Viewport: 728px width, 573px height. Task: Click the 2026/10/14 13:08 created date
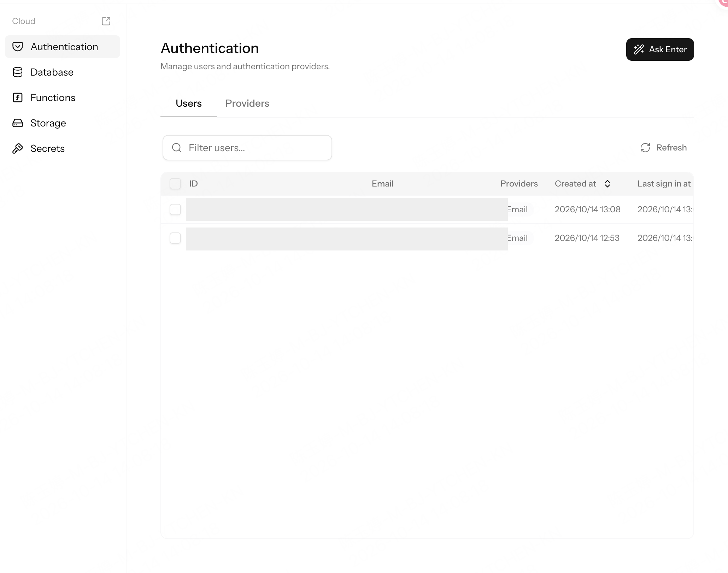tap(587, 209)
